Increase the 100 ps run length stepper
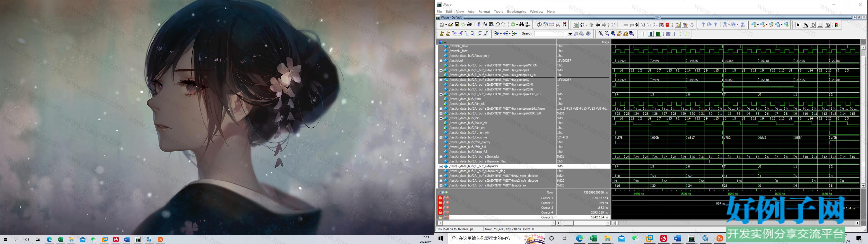The width and height of the screenshot is (868, 244). (x=637, y=23)
